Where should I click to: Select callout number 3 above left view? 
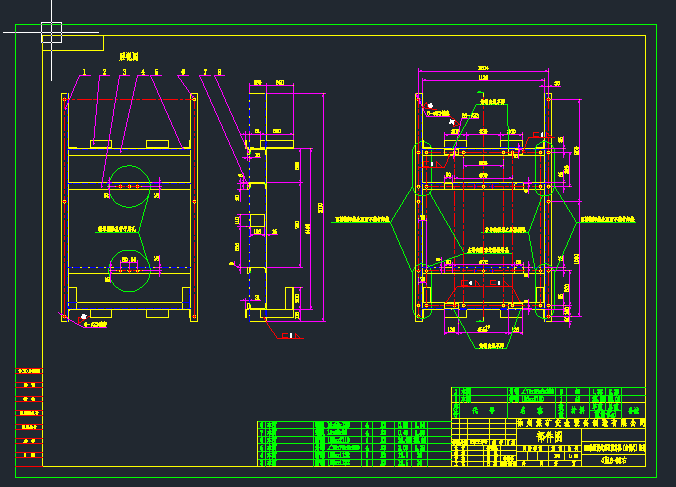coord(124,72)
